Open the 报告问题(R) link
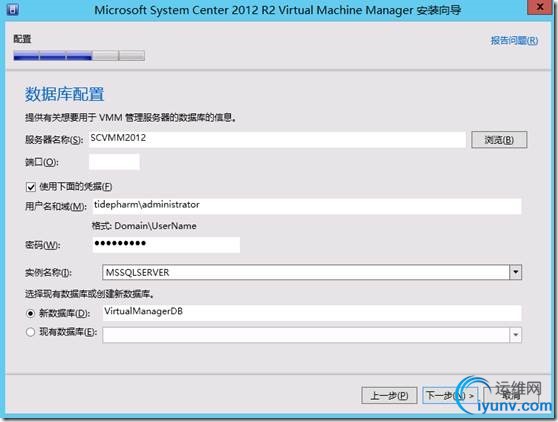The height and width of the screenshot is (422, 558). (x=514, y=41)
